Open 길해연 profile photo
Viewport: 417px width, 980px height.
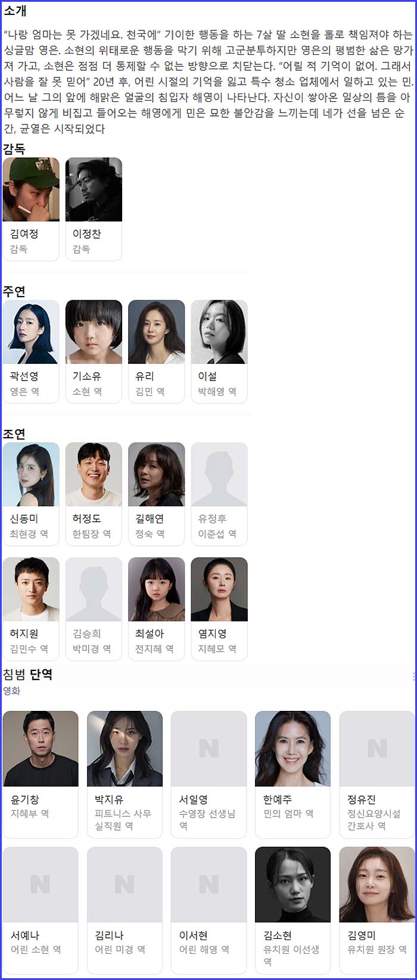[x=157, y=474]
